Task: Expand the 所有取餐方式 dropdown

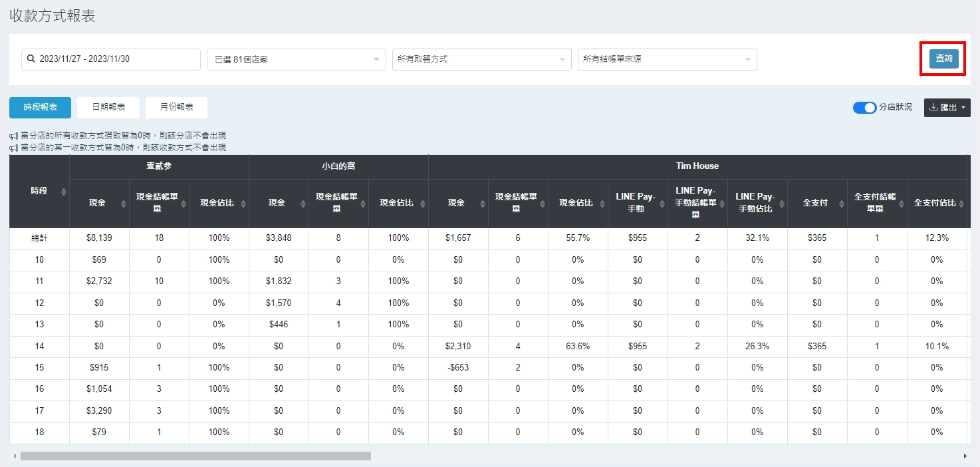Action: point(481,59)
